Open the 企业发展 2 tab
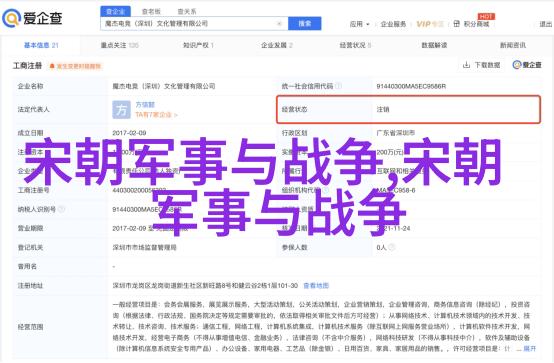Screen dimensions: 554x363 coord(277,45)
